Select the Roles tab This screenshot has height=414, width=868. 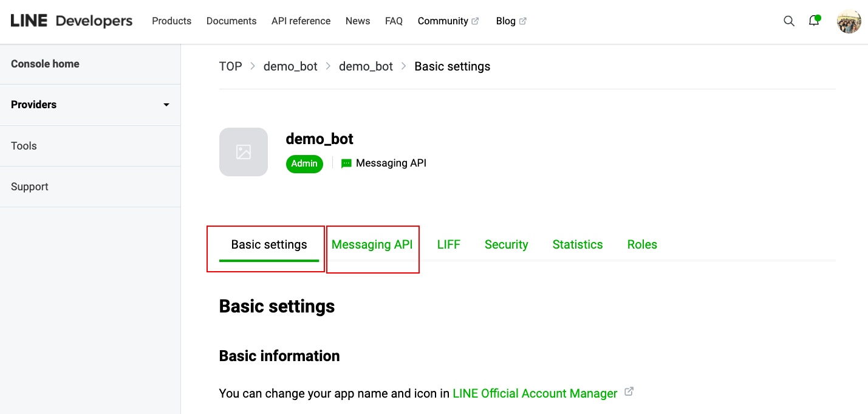642,245
